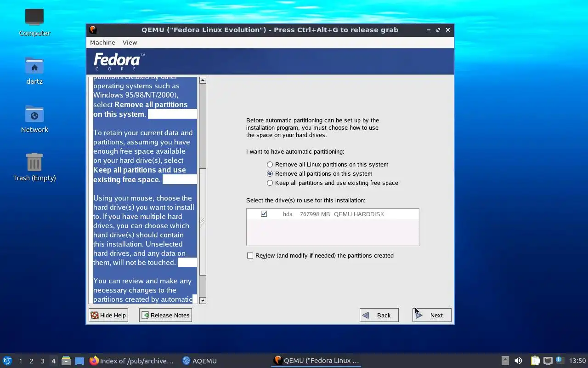Click the Back button
The image size is (588, 368).
pos(379,315)
